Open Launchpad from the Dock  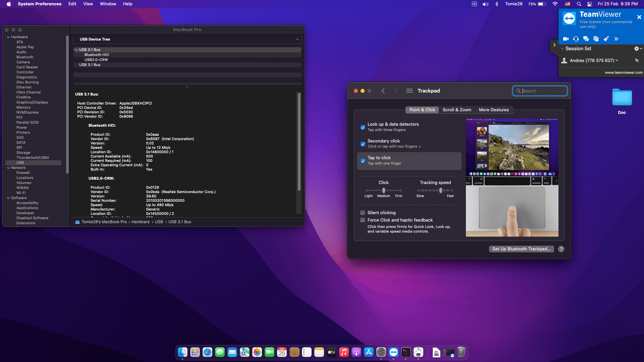pyautogui.click(x=195, y=352)
